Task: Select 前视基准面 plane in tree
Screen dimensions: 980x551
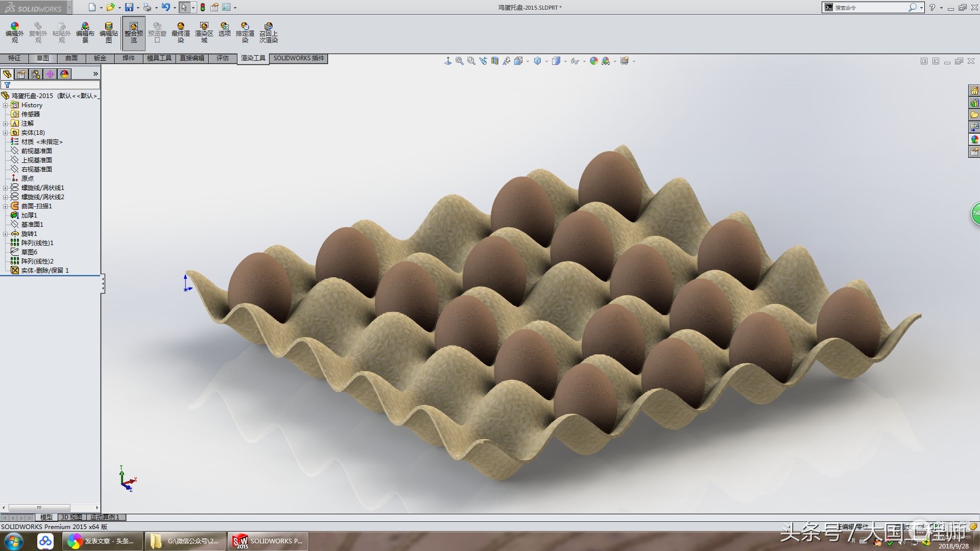Action: tap(36, 151)
